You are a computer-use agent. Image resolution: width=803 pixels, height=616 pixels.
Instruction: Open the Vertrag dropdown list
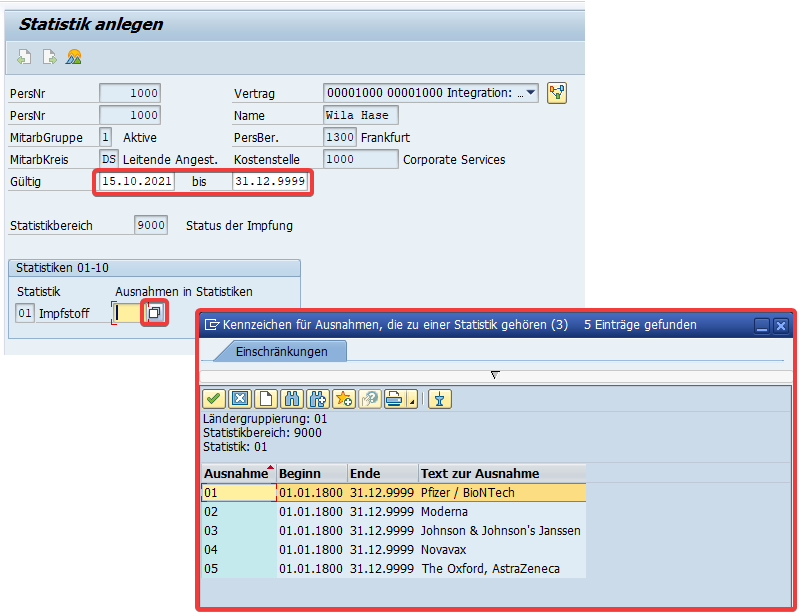(x=531, y=93)
